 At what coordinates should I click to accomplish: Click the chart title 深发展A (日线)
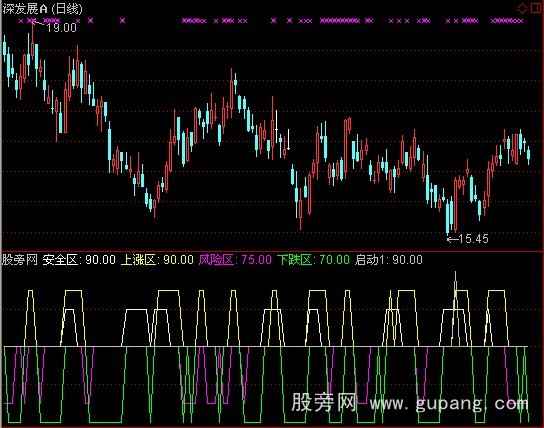42,9
